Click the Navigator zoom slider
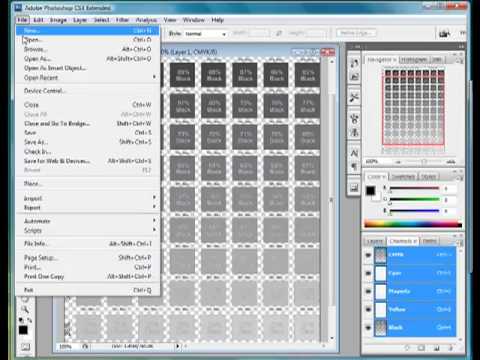480x360 pixels. (x=424, y=162)
